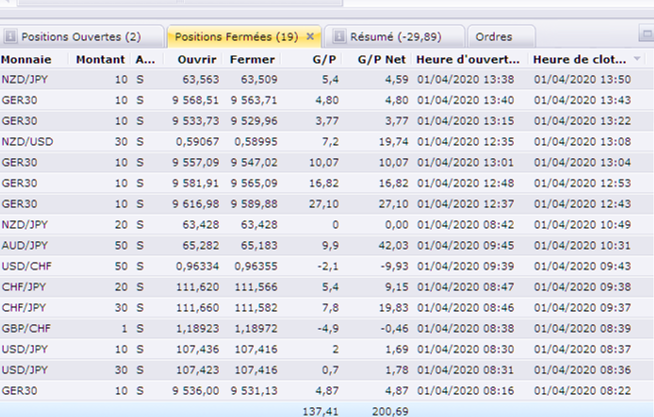Click the total G/P 137,41
Image resolution: width=654 pixels, height=417 pixels.
point(320,412)
